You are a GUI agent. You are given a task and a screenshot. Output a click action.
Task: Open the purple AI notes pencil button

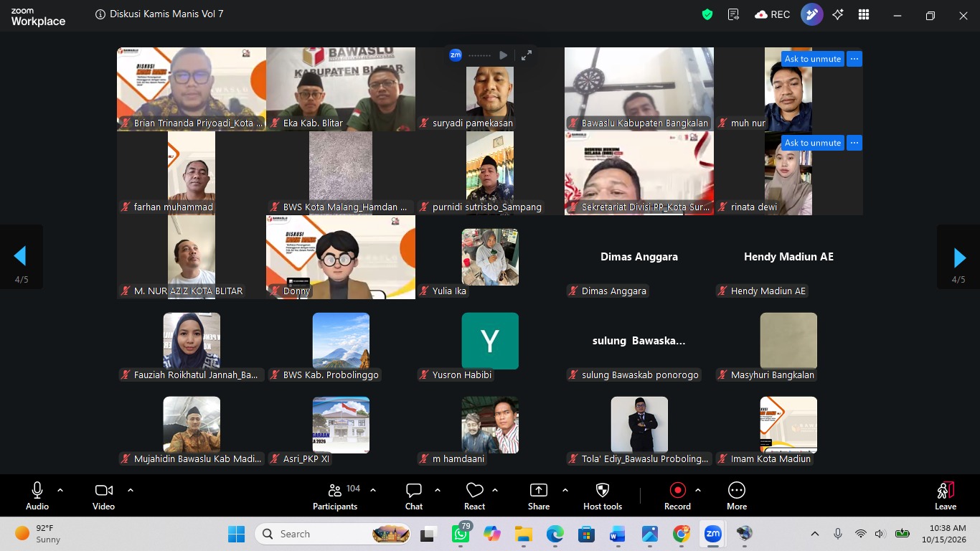[812, 14]
